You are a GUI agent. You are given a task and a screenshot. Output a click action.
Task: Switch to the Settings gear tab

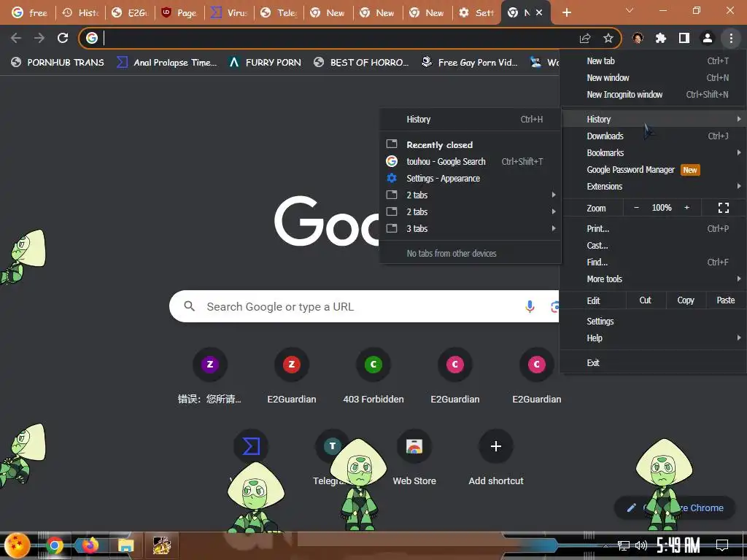(x=477, y=13)
